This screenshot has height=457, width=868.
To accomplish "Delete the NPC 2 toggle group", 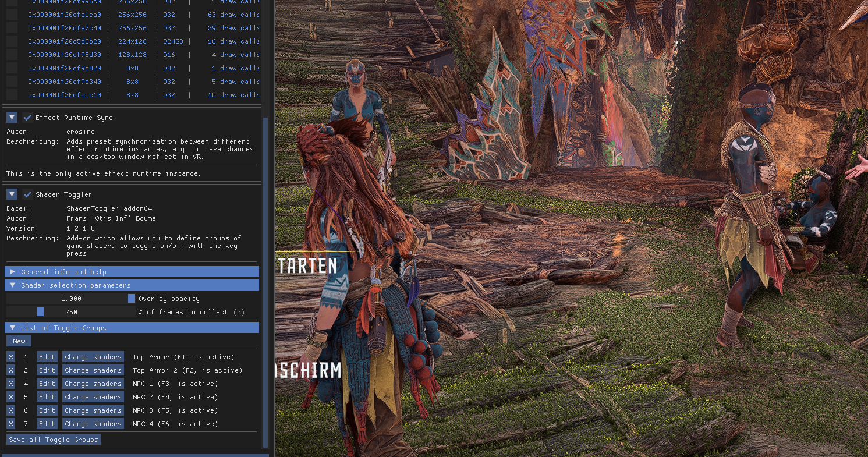I will point(11,397).
